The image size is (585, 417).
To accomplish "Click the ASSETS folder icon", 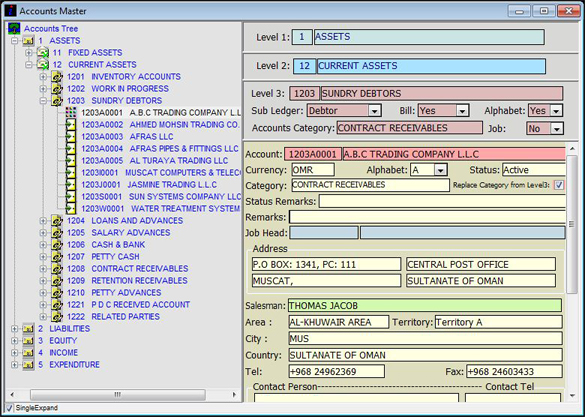I will point(28,40).
